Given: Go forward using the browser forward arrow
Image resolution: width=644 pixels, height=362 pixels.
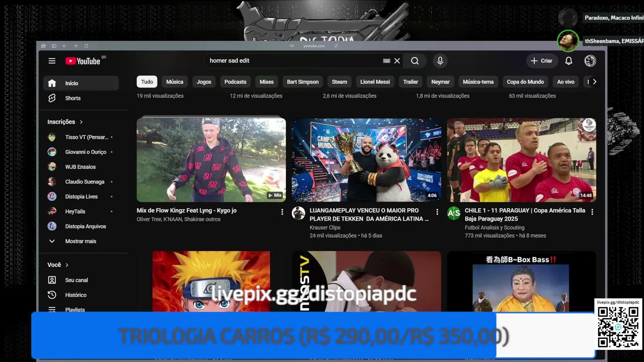Looking at the screenshot, I should point(75,46).
